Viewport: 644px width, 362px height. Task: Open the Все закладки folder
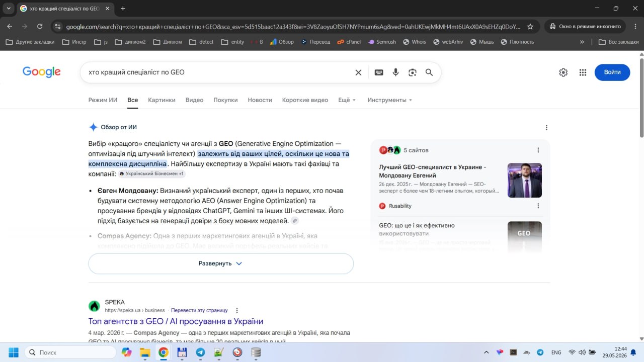pyautogui.click(x=618, y=42)
